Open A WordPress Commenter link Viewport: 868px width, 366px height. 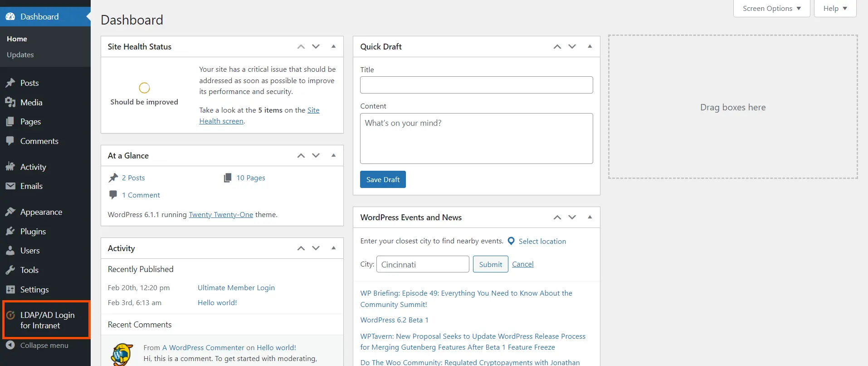[203, 348]
